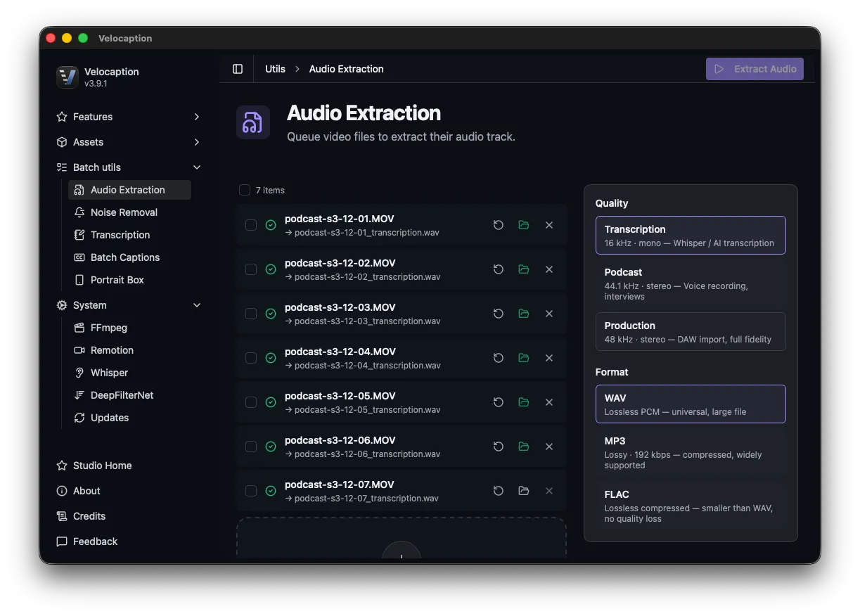Open Whisper system page
Image resolution: width=860 pixels, height=616 pixels.
click(x=129, y=373)
